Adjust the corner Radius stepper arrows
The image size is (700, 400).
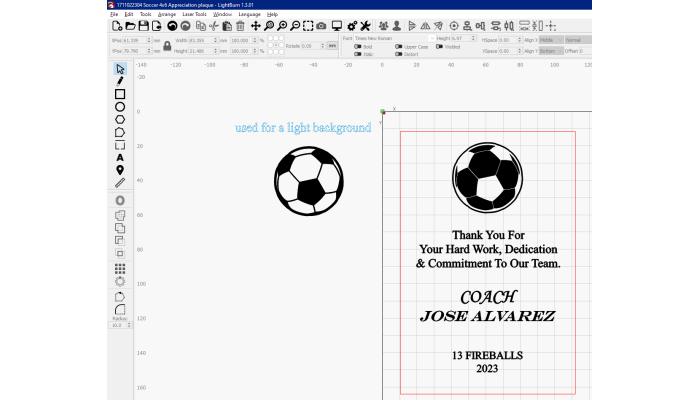129,325
